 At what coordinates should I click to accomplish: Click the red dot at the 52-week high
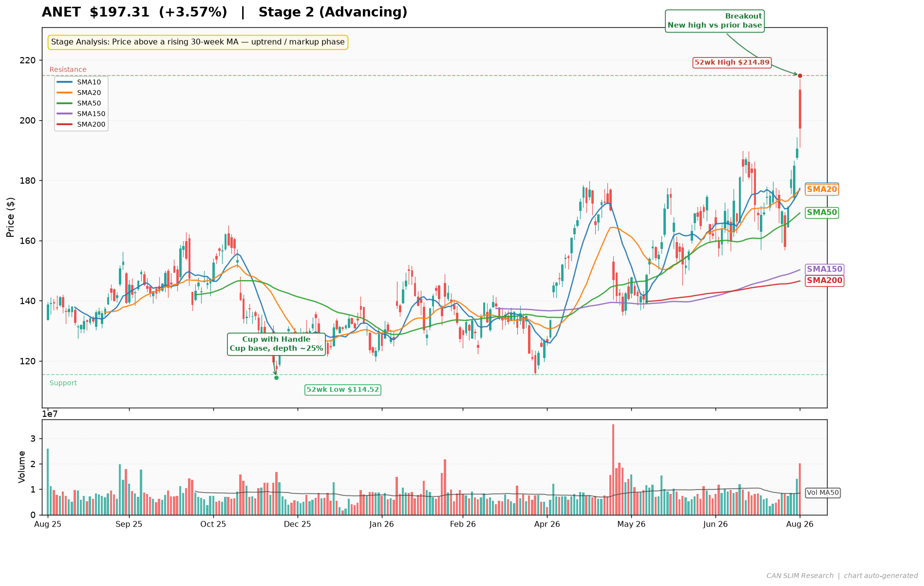[x=800, y=76]
